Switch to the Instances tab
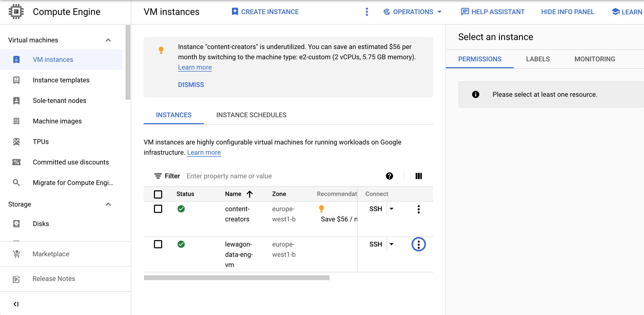This screenshot has height=315, width=644. pyautogui.click(x=174, y=115)
